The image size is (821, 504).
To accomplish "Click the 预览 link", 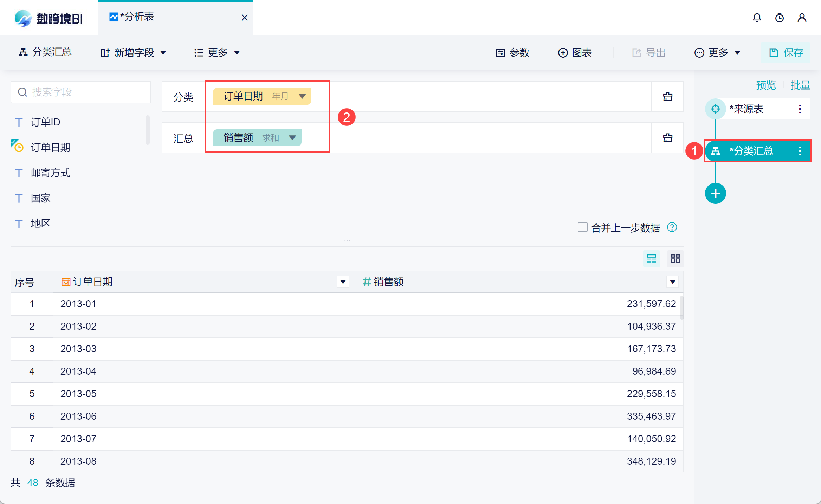I will pyautogui.click(x=766, y=85).
